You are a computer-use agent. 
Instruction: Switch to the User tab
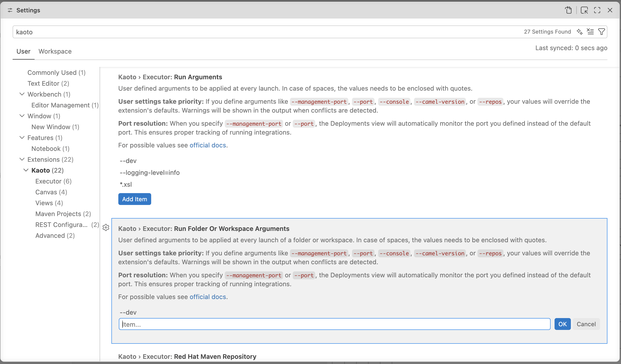[x=23, y=51]
